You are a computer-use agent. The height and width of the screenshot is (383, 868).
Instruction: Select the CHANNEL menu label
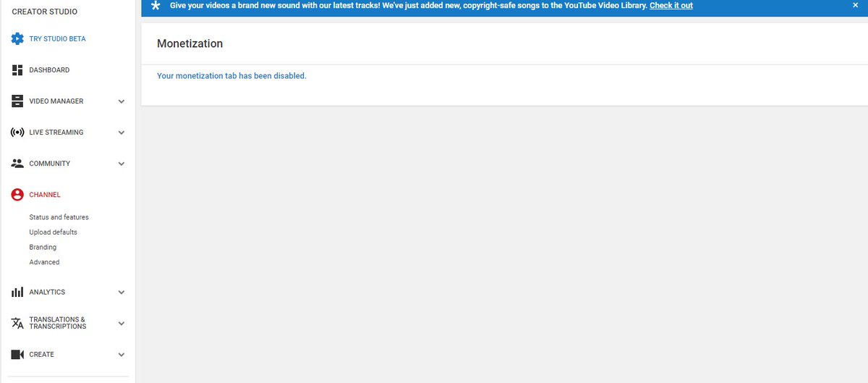(45, 195)
